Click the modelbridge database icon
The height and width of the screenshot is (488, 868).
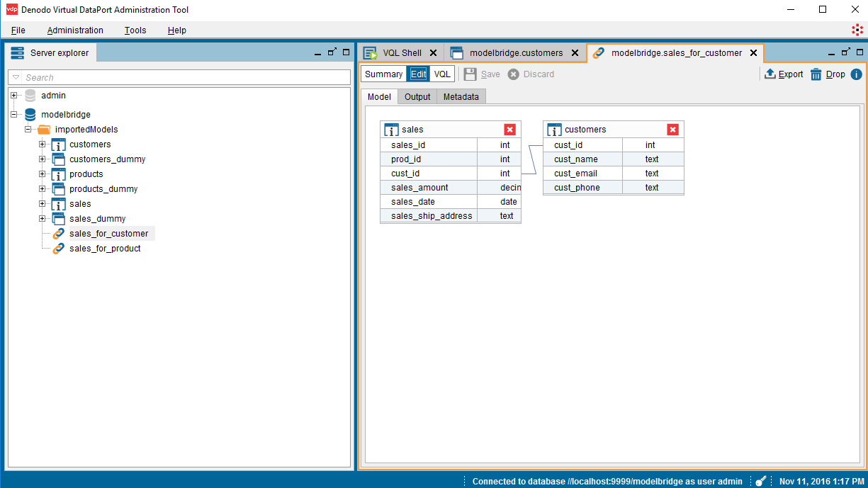coord(30,115)
